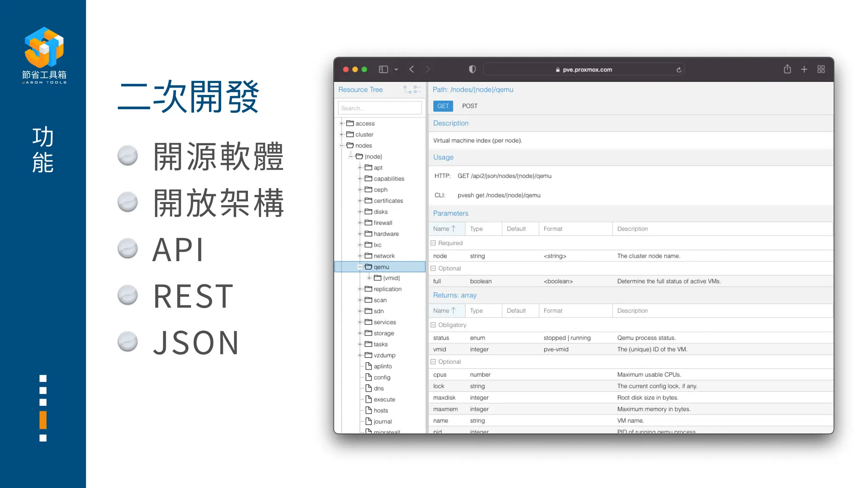Collapse the nodes folder
This screenshot has width=868, height=488.
pyautogui.click(x=342, y=145)
